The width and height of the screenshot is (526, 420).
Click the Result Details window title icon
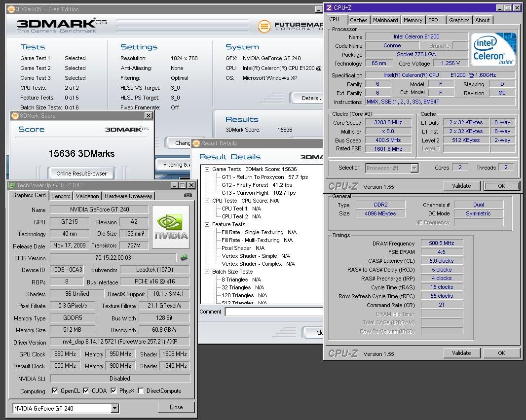point(196,143)
